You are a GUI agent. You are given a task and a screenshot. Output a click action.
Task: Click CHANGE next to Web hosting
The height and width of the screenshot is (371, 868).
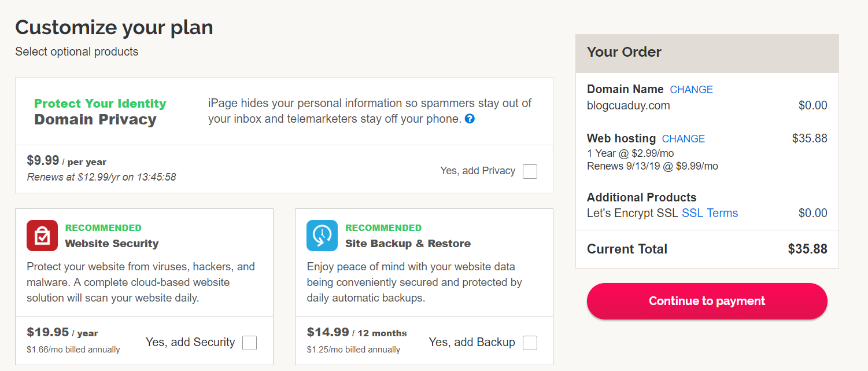point(683,139)
